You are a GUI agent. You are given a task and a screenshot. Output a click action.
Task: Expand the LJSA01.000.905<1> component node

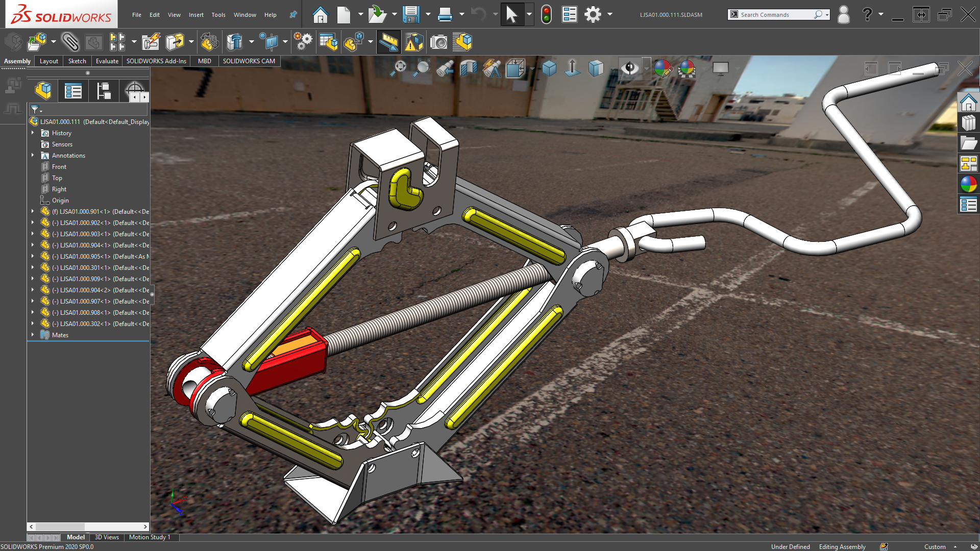tap(33, 256)
